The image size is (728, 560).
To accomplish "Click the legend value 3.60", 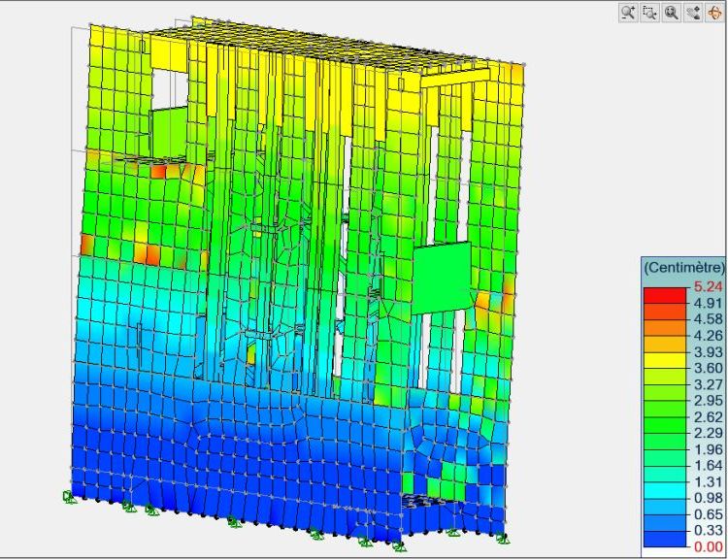I will click(x=708, y=368).
